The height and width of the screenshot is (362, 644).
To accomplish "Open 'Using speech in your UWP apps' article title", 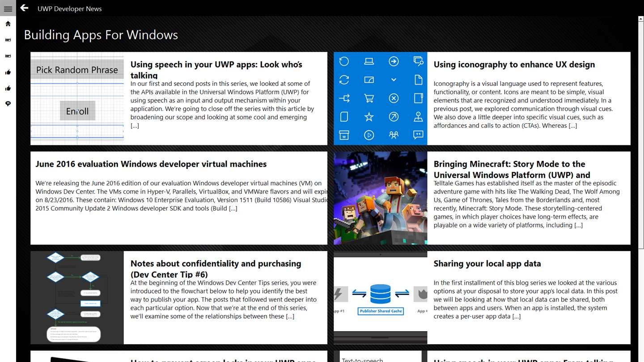I will tap(216, 70).
